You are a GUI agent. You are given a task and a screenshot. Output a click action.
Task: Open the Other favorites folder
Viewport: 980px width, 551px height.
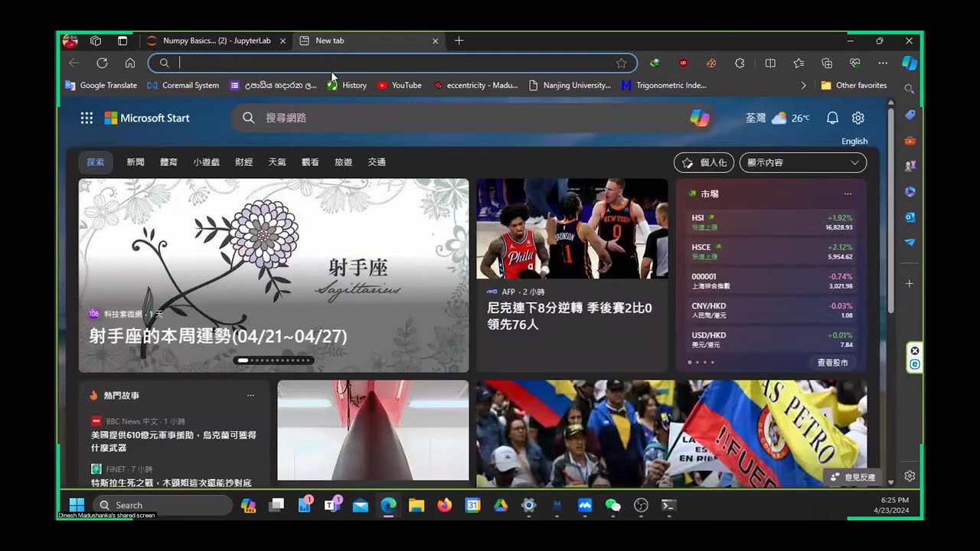[854, 86]
